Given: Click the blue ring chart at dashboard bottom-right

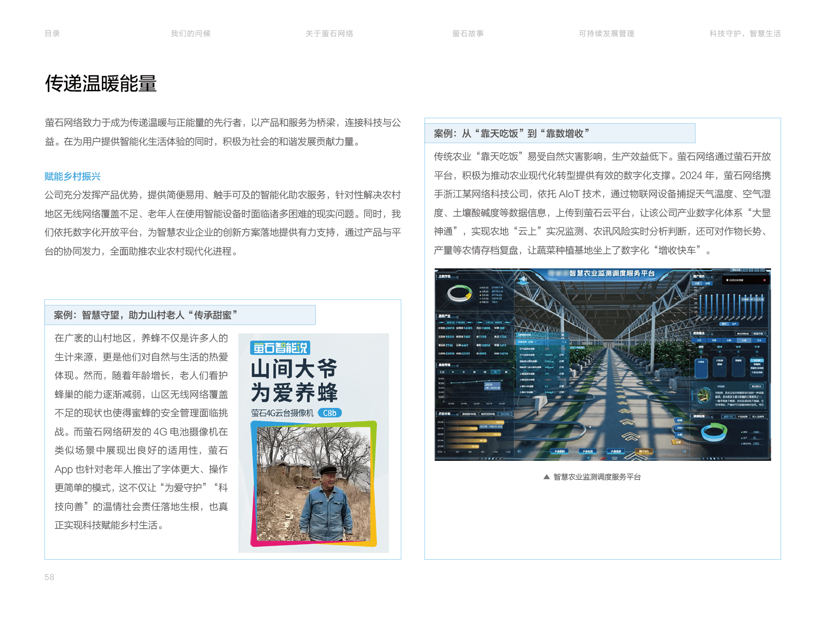Looking at the screenshot, I should pos(714,432).
